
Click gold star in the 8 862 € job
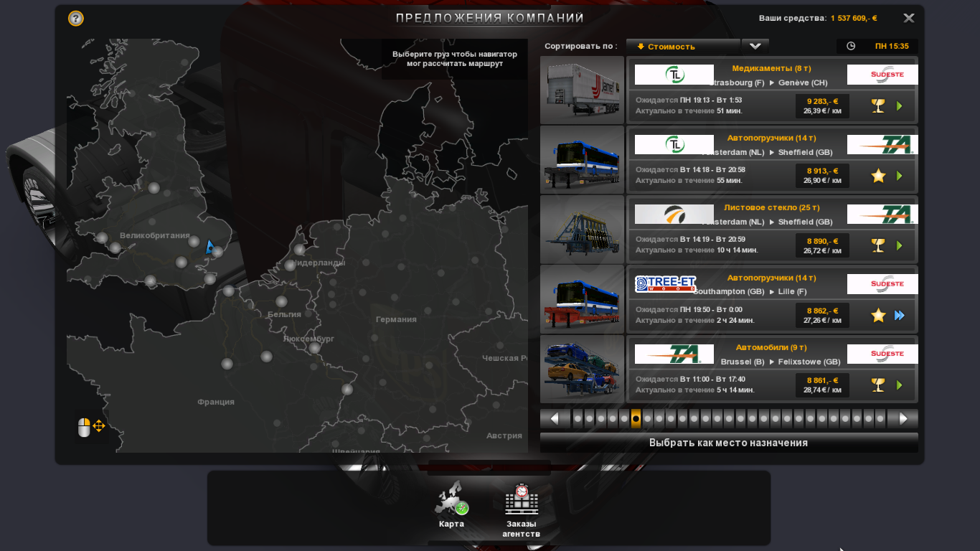[878, 316]
